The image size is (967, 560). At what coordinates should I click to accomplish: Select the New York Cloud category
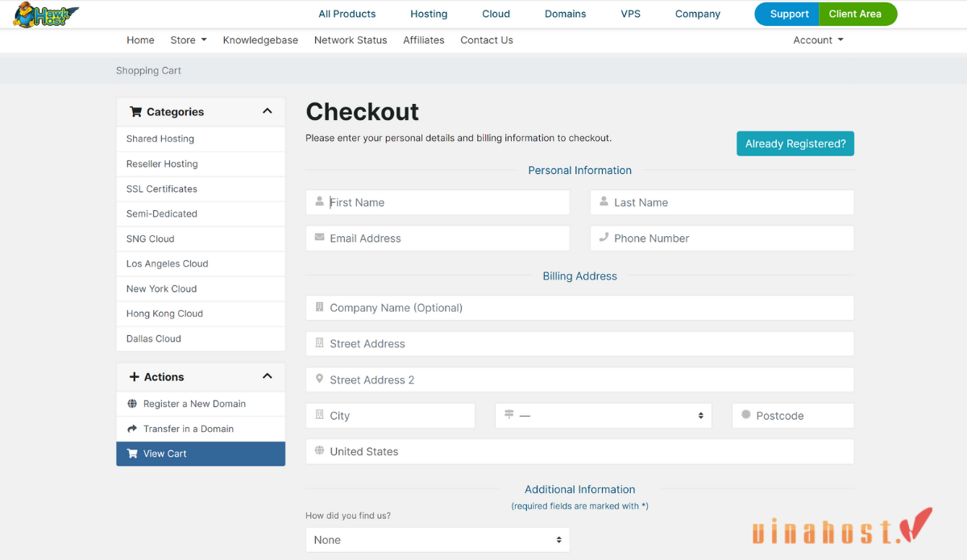point(201,288)
